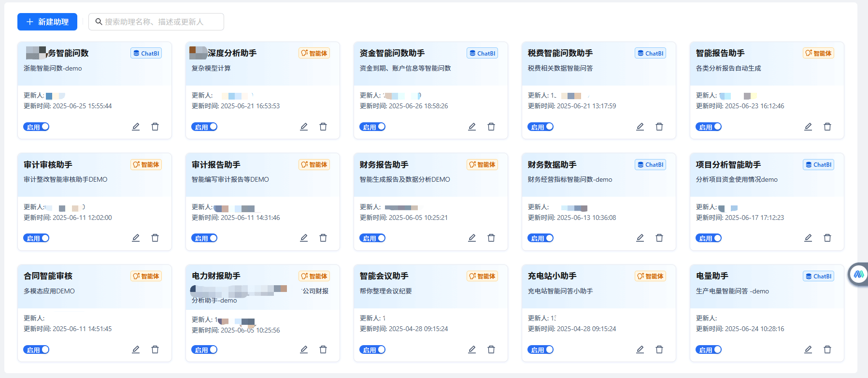The image size is (868, 378).
Task: Toggle 启用 switch on 财务数据助手 card
Action: (541, 238)
